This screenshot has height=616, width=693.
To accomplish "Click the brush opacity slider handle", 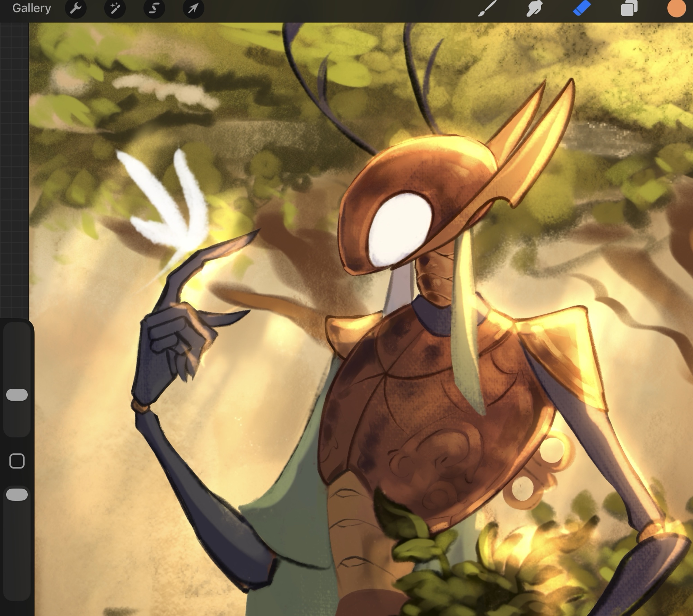I will coord(17,494).
